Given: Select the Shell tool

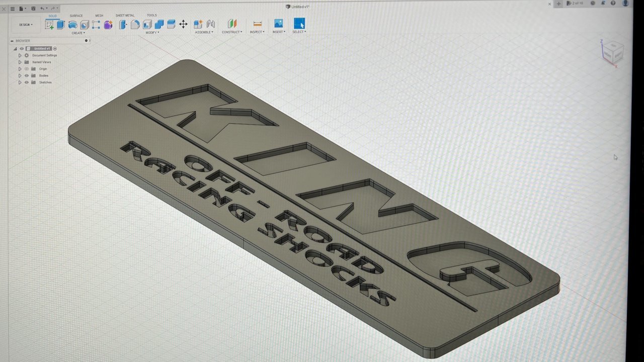Looking at the screenshot, I should pos(147,25).
